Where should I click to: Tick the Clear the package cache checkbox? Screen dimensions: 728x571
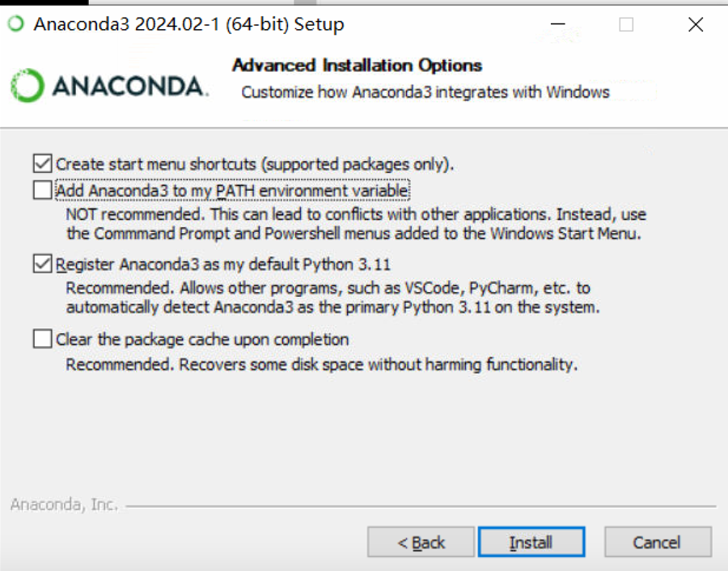42,338
